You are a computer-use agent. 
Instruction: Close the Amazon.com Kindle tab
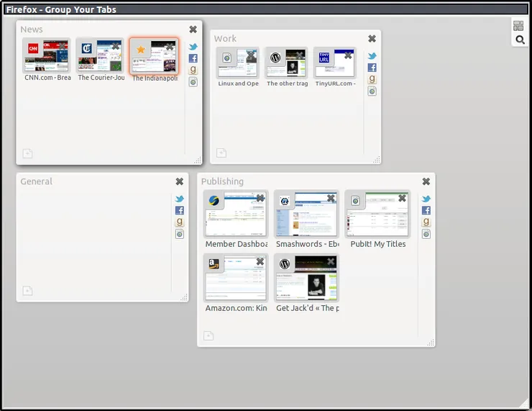point(260,261)
